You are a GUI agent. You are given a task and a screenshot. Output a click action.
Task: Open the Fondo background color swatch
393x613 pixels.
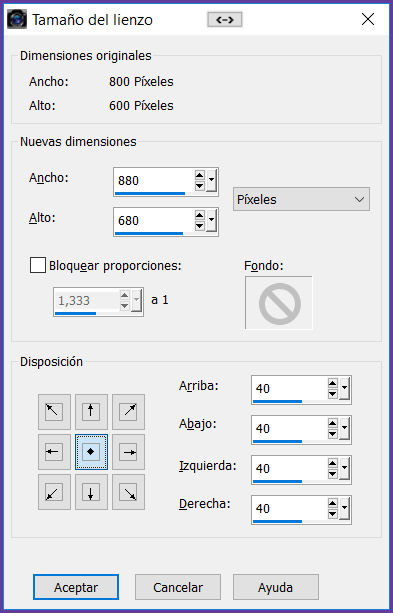point(279,303)
